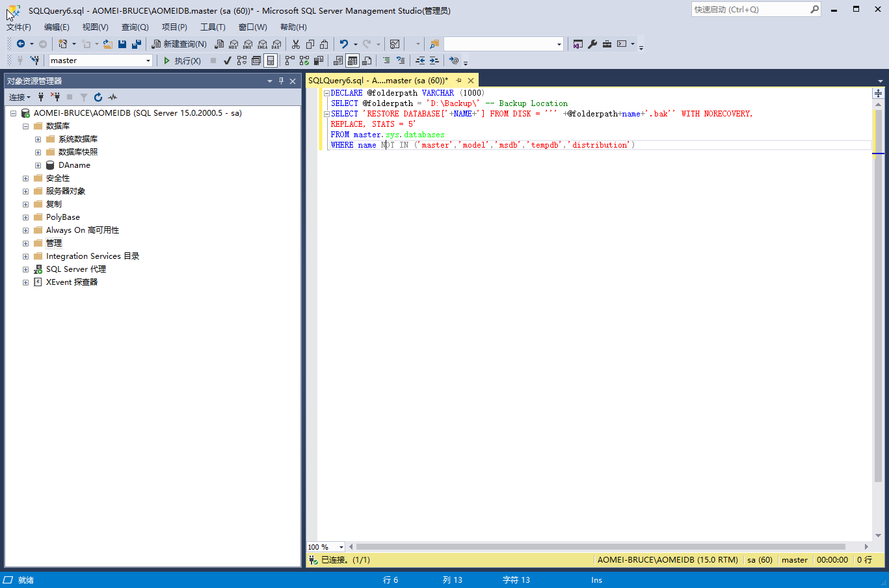The width and height of the screenshot is (889, 588).
Task: Open the Activity Monitor icon in Object Explorer
Action: click(x=113, y=97)
